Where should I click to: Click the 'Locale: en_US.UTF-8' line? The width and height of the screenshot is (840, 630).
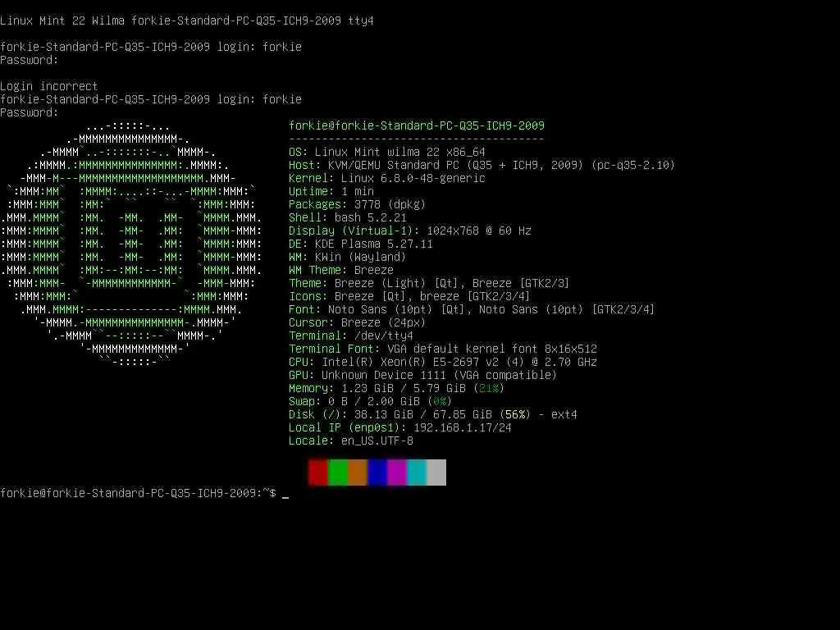(x=351, y=441)
